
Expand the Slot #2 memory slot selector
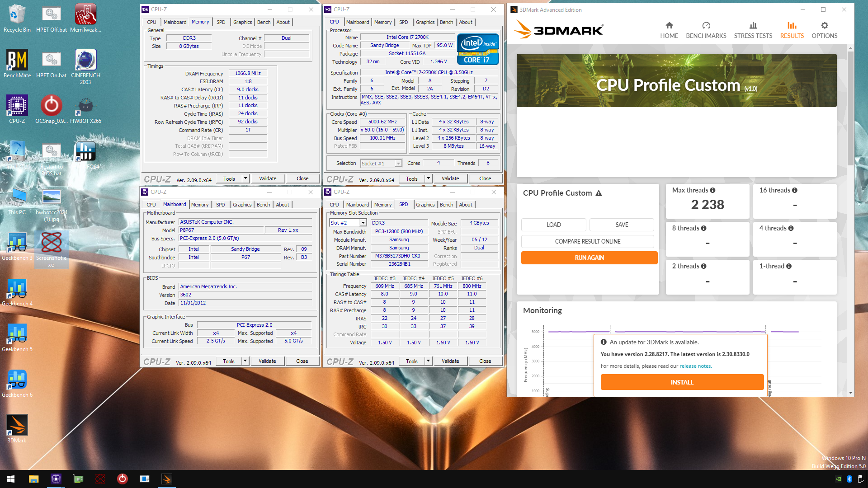pyautogui.click(x=363, y=223)
